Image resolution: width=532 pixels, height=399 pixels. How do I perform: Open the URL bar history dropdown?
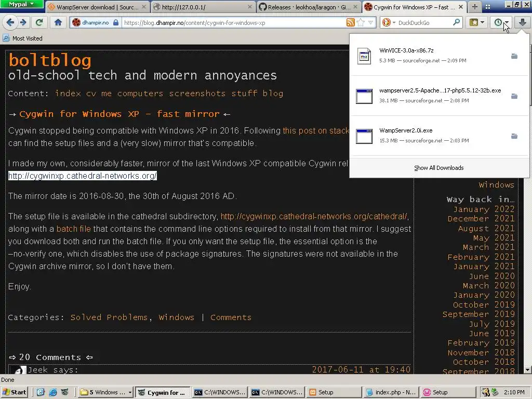370,23
